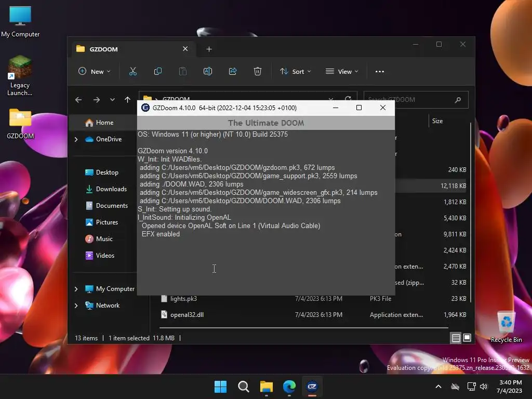Switch to details view icon in status bar
The width and height of the screenshot is (532, 399).
tap(456, 338)
